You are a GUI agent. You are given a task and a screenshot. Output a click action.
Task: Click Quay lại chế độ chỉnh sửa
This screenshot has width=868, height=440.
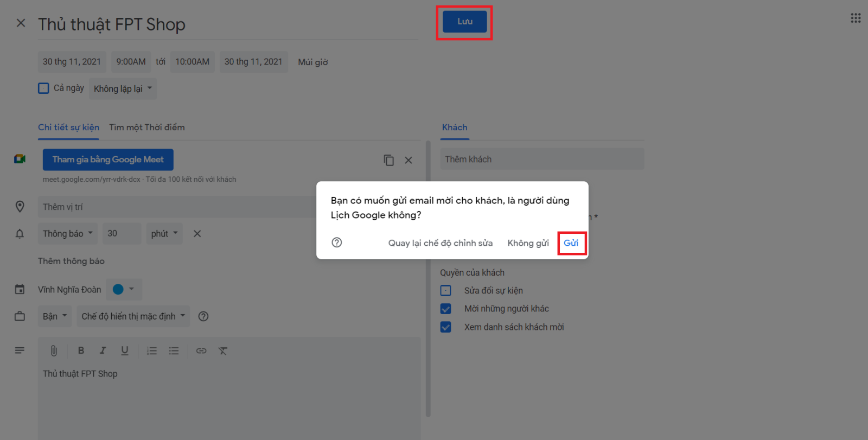coord(441,243)
